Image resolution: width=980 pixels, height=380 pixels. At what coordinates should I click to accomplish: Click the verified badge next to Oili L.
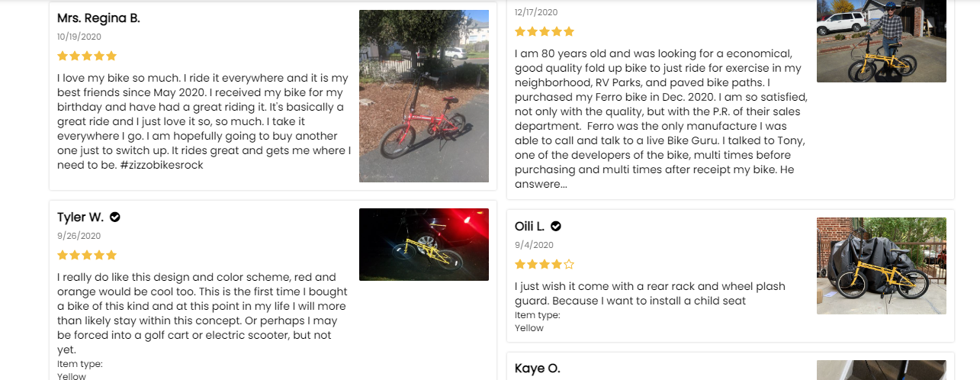pos(556,226)
